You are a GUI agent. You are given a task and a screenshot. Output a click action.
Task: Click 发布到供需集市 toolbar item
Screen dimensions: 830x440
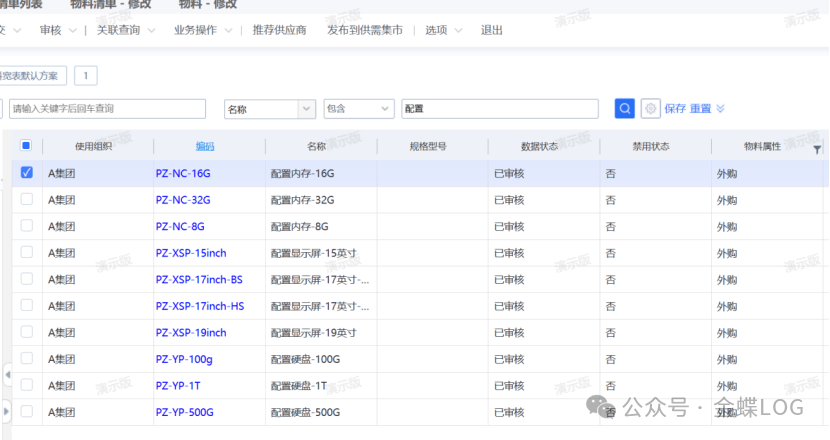pos(364,30)
